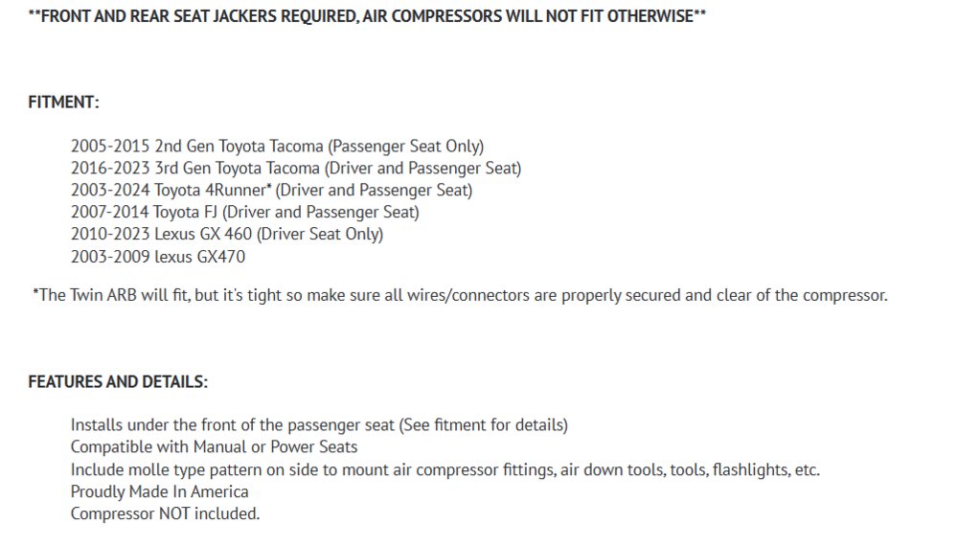This screenshot has width=980, height=547.
Task: Click 'Compatible with Manual or Power Seats'
Action: pyautogui.click(x=214, y=447)
